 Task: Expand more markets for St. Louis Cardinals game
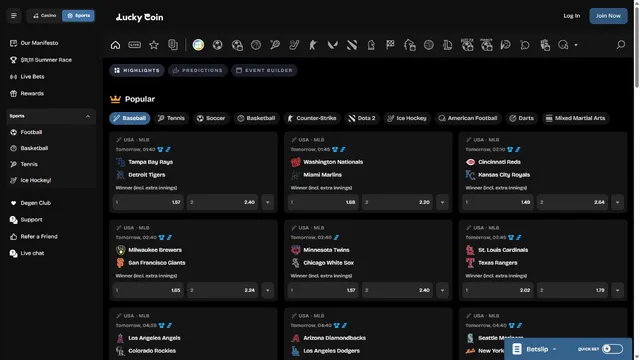point(617,290)
